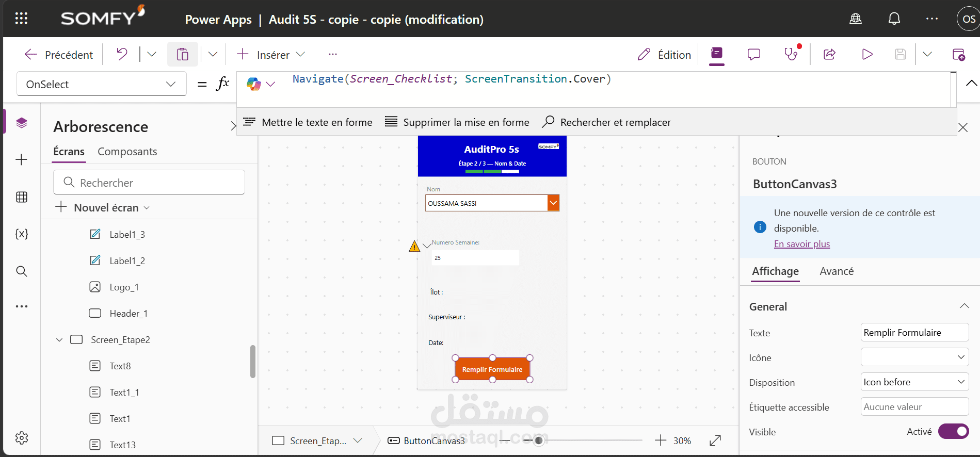Switch to the Écrans tab

pos(69,152)
